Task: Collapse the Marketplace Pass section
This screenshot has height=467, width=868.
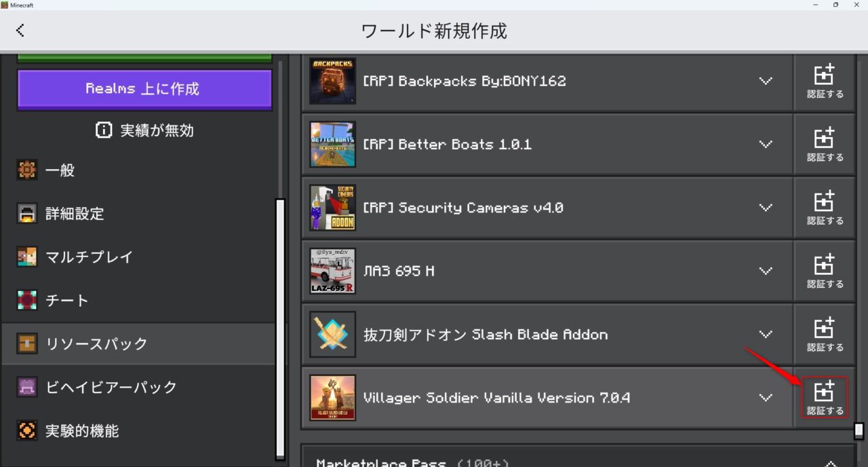Action: 831,464
